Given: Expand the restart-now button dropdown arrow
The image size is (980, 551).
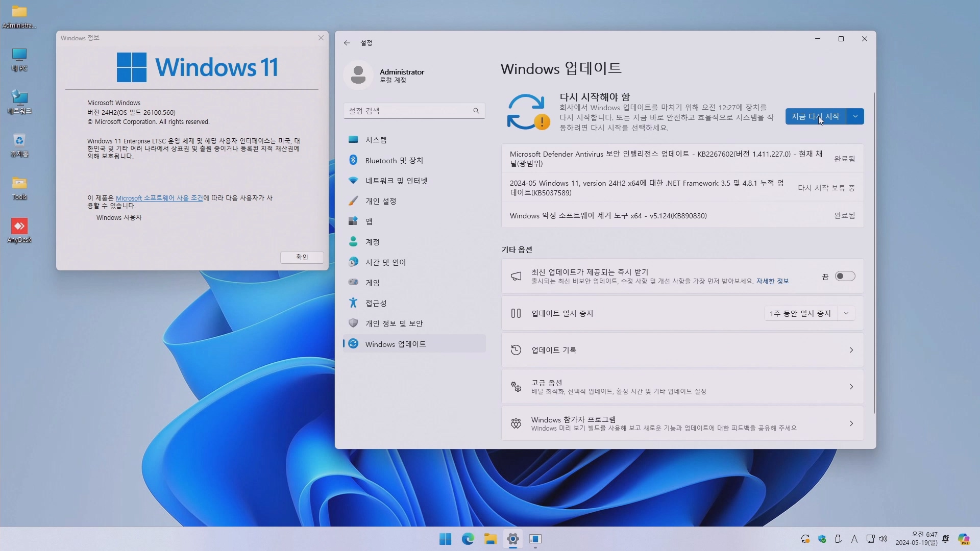Looking at the screenshot, I should pos(855,116).
